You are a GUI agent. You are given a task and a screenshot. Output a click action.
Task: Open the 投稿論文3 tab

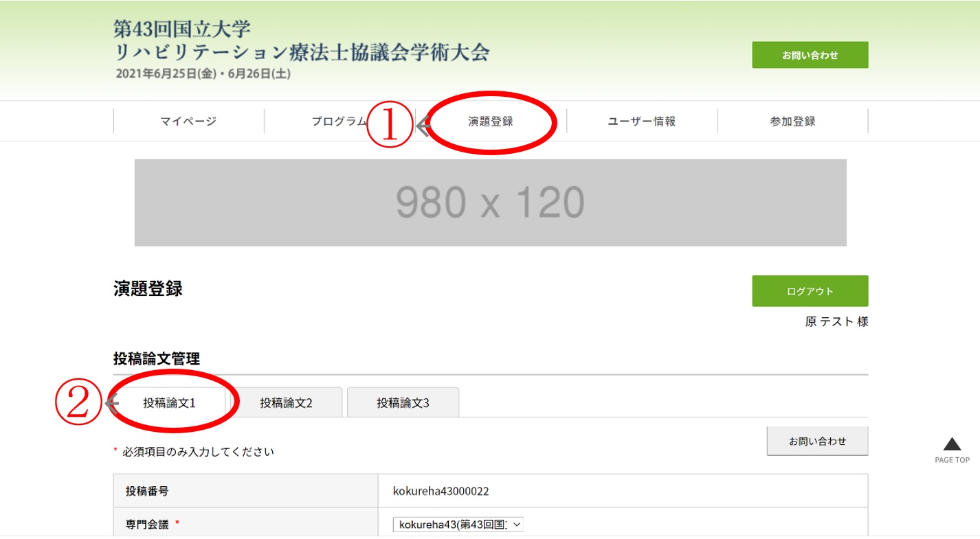tap(403, 403)
